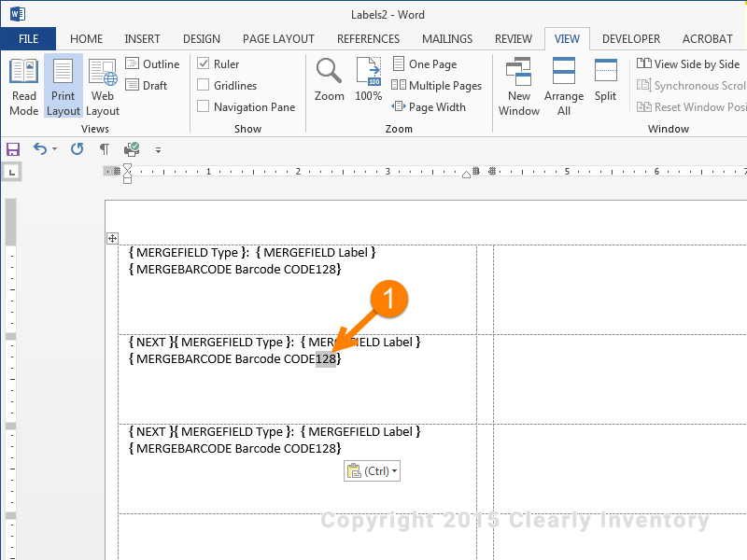Click the tab selector at ruler corner
The width and height of the screenshot is (747, 560).
[12, 173]
